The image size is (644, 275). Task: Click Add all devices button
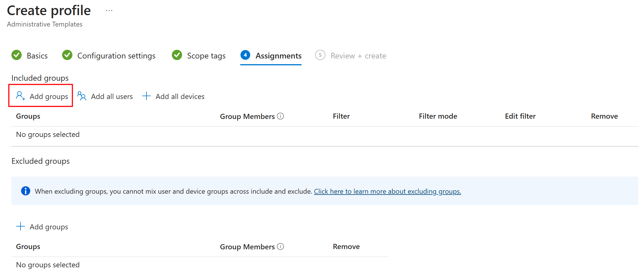pyautogui.click(x=174, y=96)
